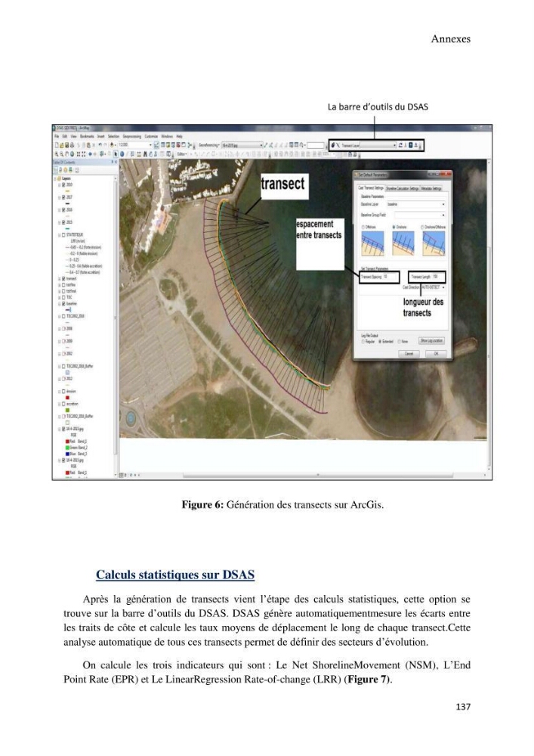534x756 pixels.
Task: Click the Print icon in ArcMap toolbar
Action: [72, 144]
